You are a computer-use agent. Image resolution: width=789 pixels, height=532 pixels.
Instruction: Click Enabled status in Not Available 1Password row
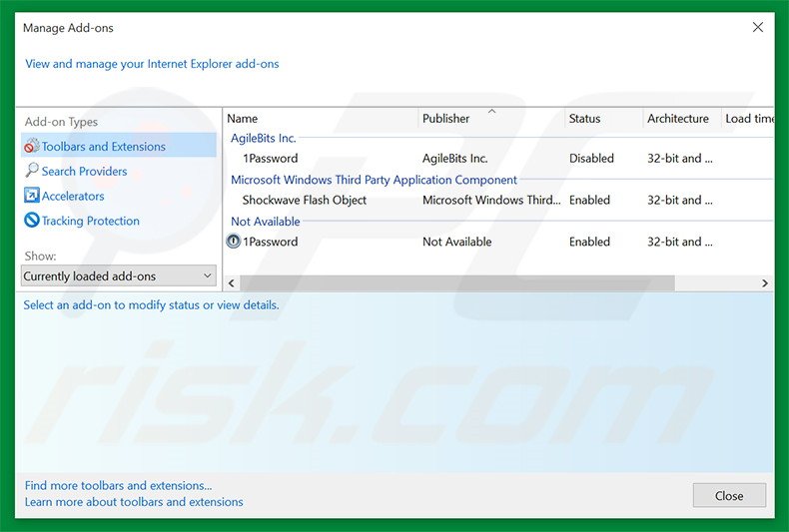[589, 242]
